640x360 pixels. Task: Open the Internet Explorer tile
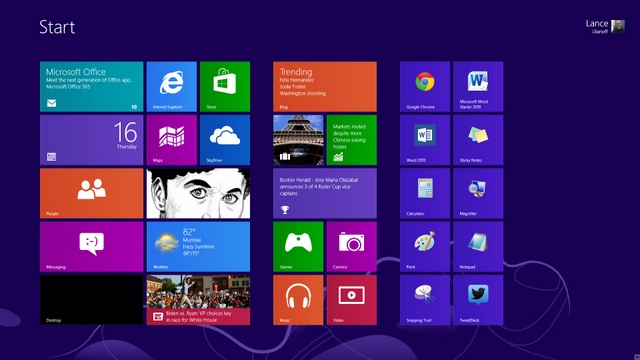pyautogui.click(x=171, y=87)
